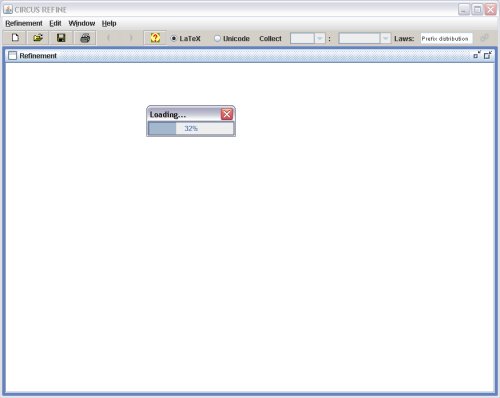Open the Edit menu
Image resolution: width=500 pixels, height=398 pixels.
[x=55, y=23]
